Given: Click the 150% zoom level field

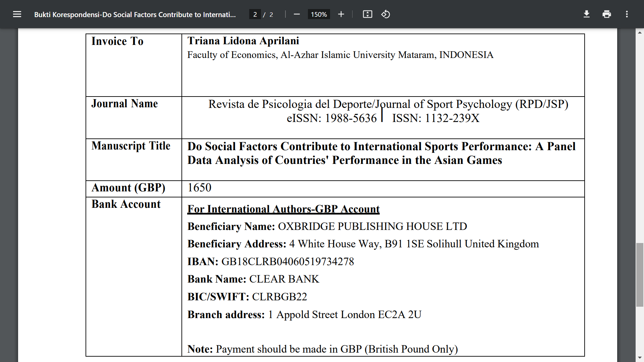Looking at the screenshot, I should click(x=319, y=14).
